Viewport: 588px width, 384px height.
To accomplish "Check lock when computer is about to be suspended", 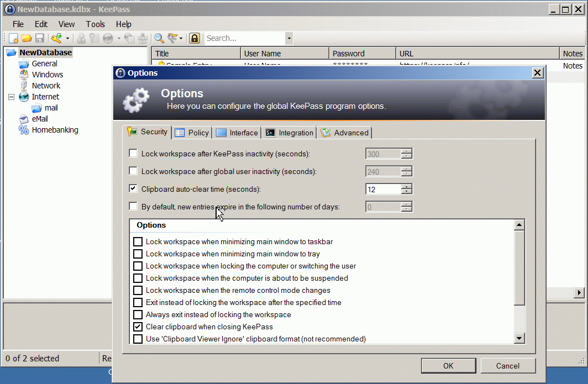I will click(x=138, y=278).
